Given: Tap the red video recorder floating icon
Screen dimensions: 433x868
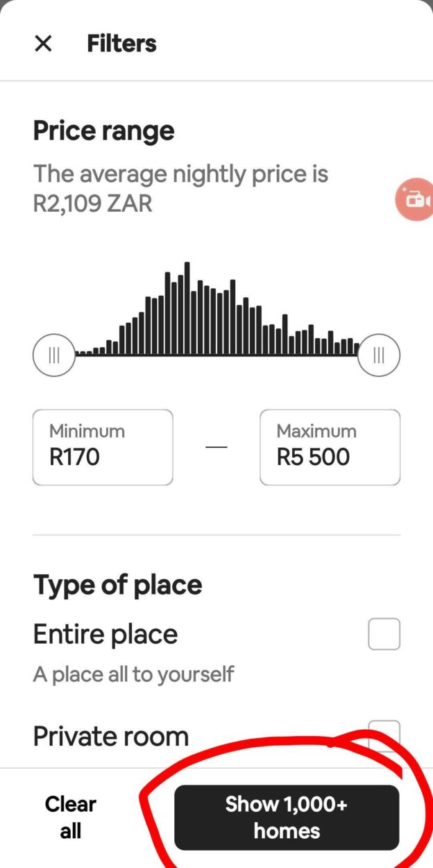Looking at the screenshot, I should [416, 199].
